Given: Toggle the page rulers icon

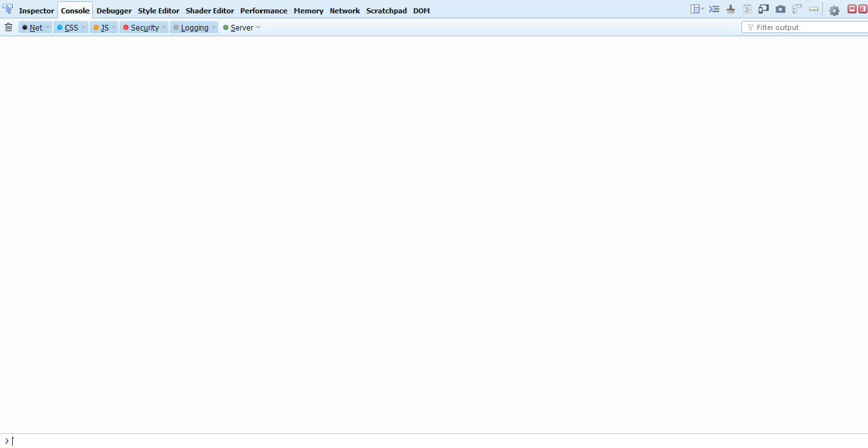Looking at the screenshot, I should click(x=797, y=10).
